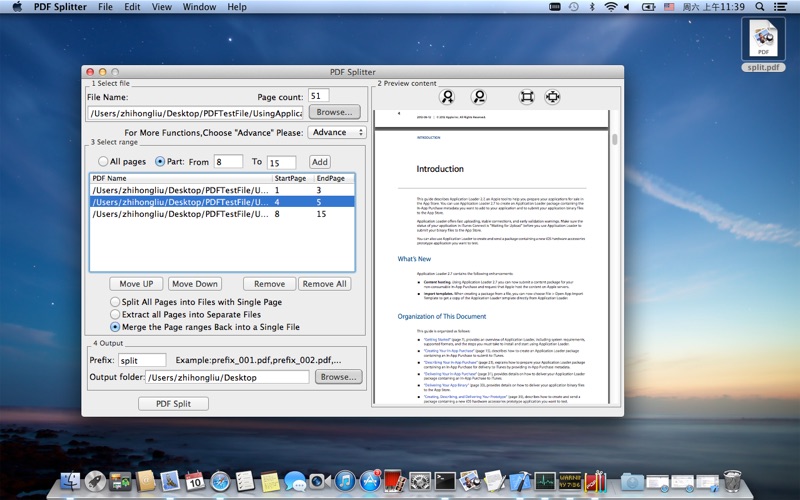
Task: Open Launchpad from the dock
Action: point(95,481)
